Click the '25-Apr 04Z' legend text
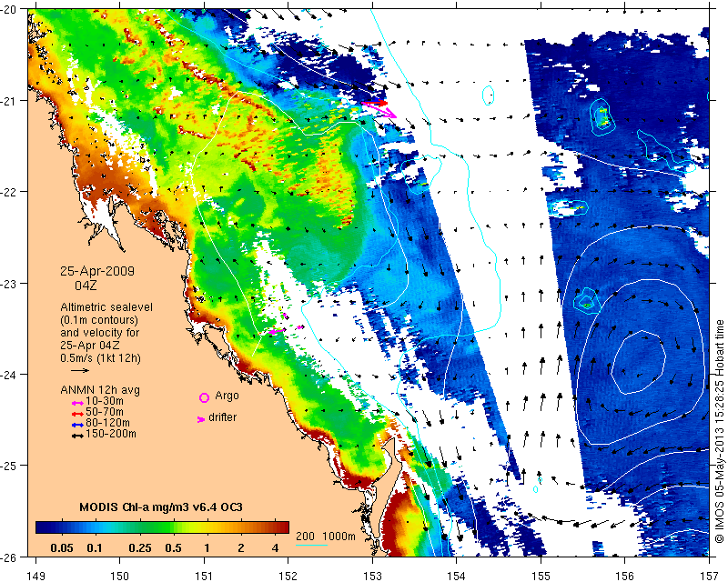The image size is (728, 582). click(89, 346)
